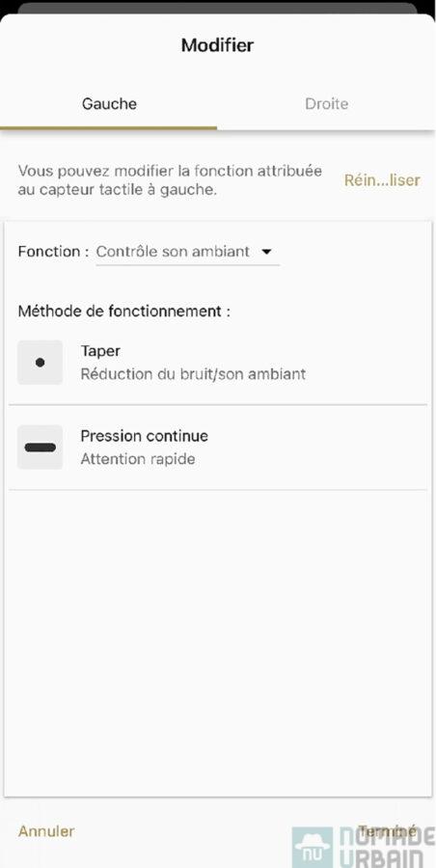Open the Contrôle son ambiant function selector
The width and height of the screenshot is (436, 868).
pyautogui.click(x=188, y=252)
